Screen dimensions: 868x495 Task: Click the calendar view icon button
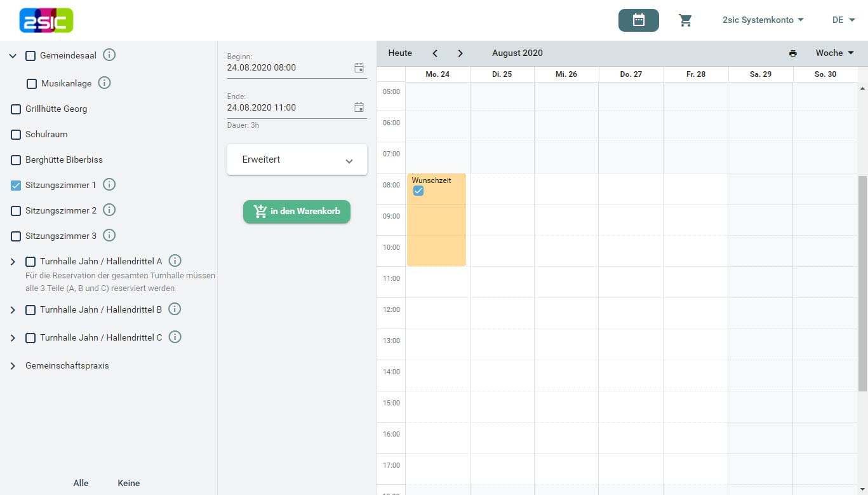(x=638, y=20)
